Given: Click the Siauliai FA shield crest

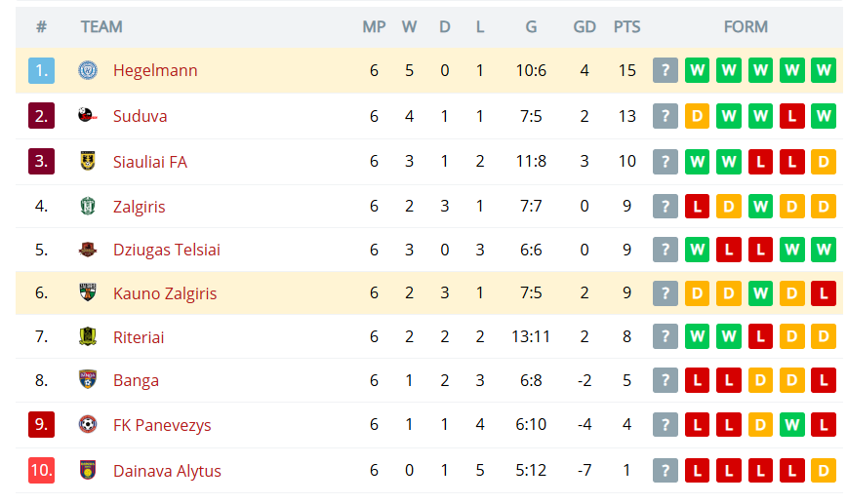Looking at the screenshot, I should pyautogui.click(x=88, y=161).
